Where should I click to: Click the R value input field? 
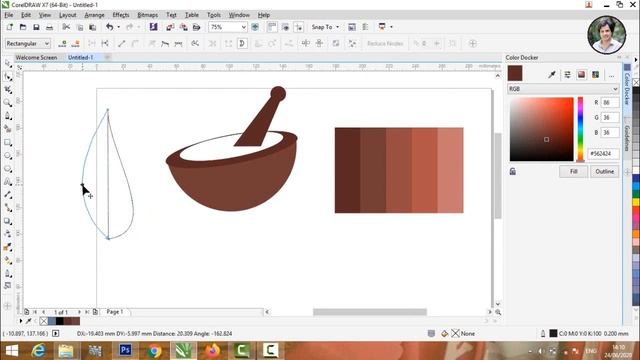[610, 102]
